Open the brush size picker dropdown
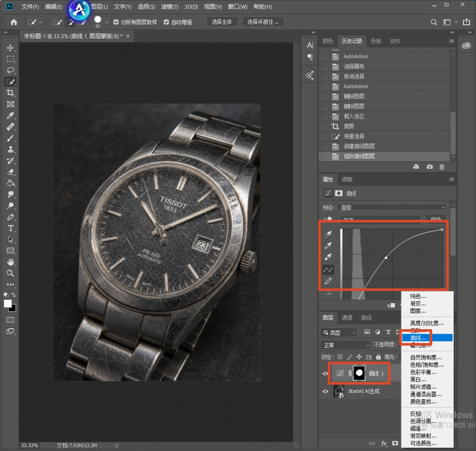This screenshot has width=476, height=451. coord(106,22)
